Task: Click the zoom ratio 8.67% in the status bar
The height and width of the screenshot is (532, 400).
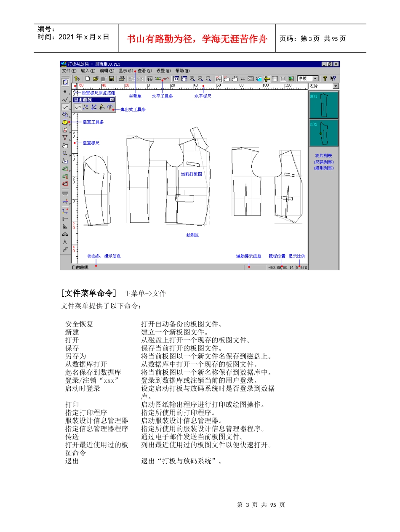Action: 301,267
